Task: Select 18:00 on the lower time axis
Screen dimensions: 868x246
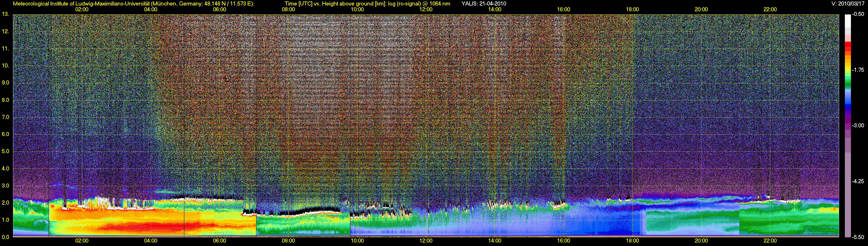Action: [632, 241]
